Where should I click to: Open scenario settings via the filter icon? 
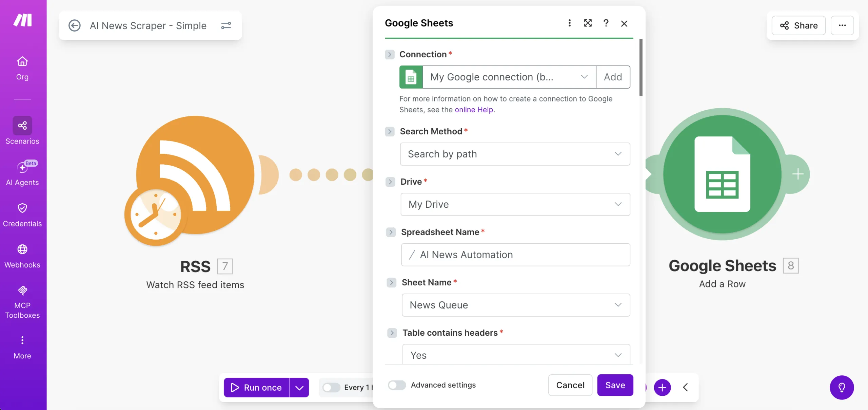coord(226,25)
